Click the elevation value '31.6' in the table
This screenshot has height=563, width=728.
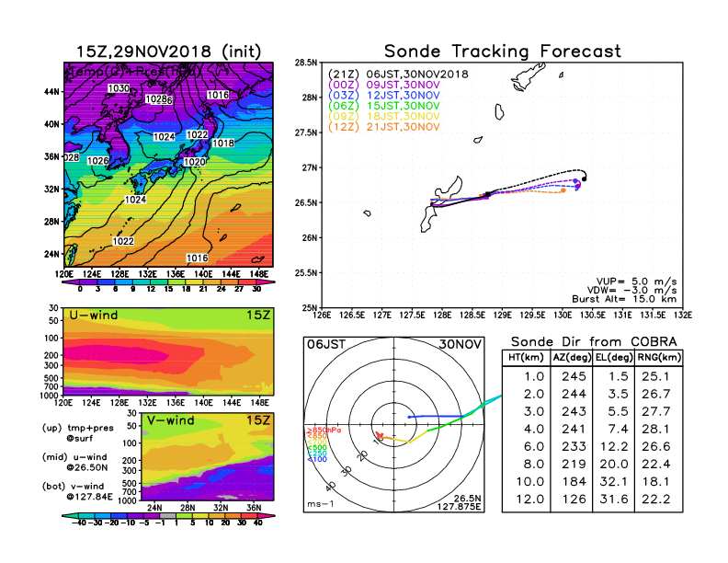tap(614, 500)
